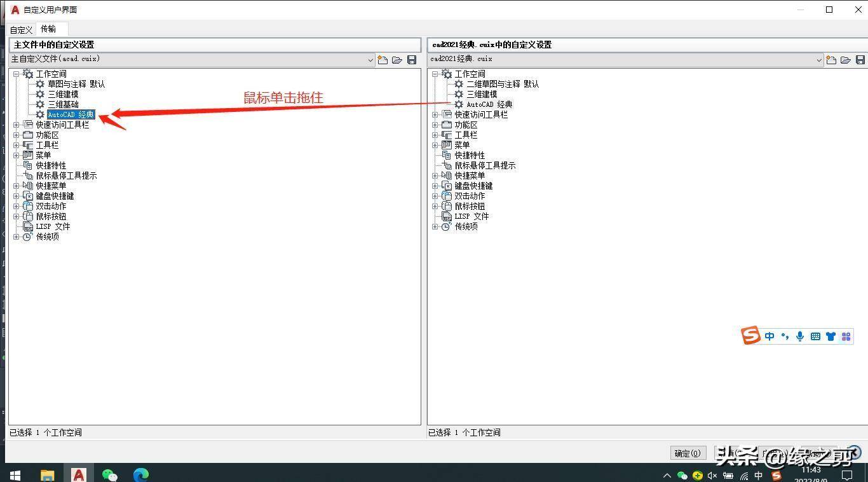Select 双击动作 in left tree
868x482 pixels.
click(x=51, y=206)
